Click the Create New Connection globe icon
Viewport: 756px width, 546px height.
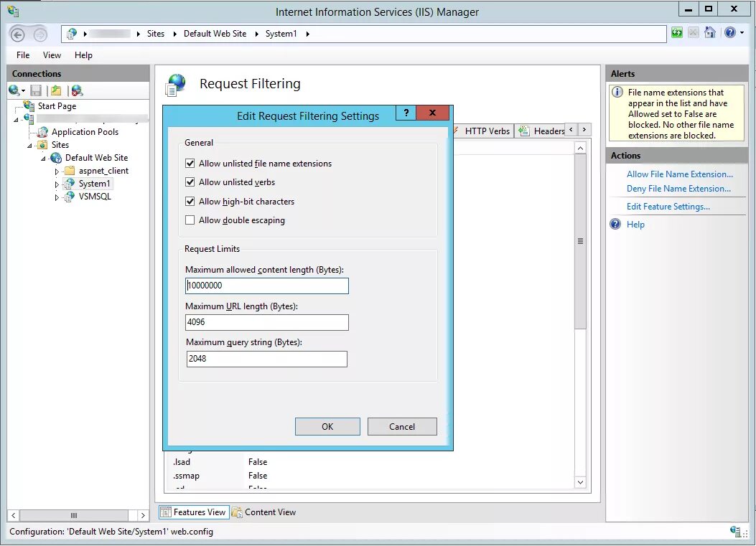coord(14,90)
